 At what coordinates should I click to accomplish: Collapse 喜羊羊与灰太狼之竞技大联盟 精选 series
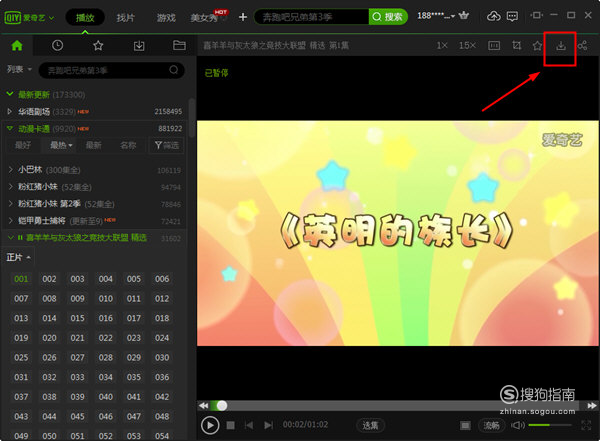(x=11, y=238)
